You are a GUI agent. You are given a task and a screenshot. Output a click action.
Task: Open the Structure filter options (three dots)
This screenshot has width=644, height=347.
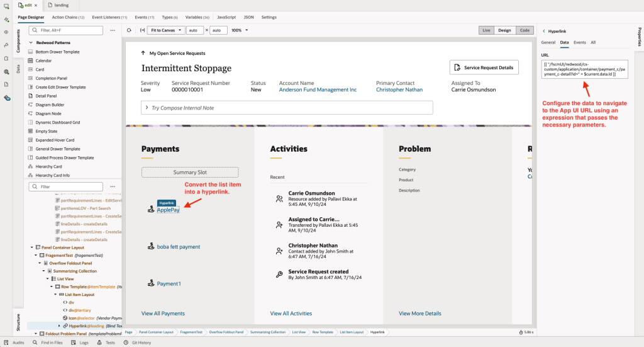coord(113,186)
